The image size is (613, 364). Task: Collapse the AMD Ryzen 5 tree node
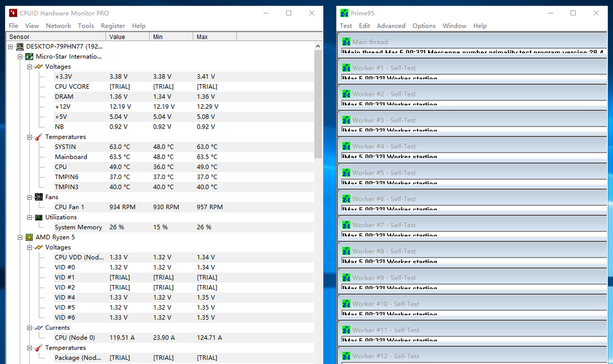point(21,238)
